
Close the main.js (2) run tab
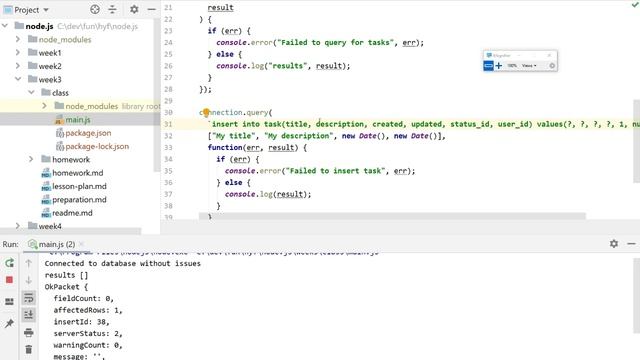pos(81,244)
